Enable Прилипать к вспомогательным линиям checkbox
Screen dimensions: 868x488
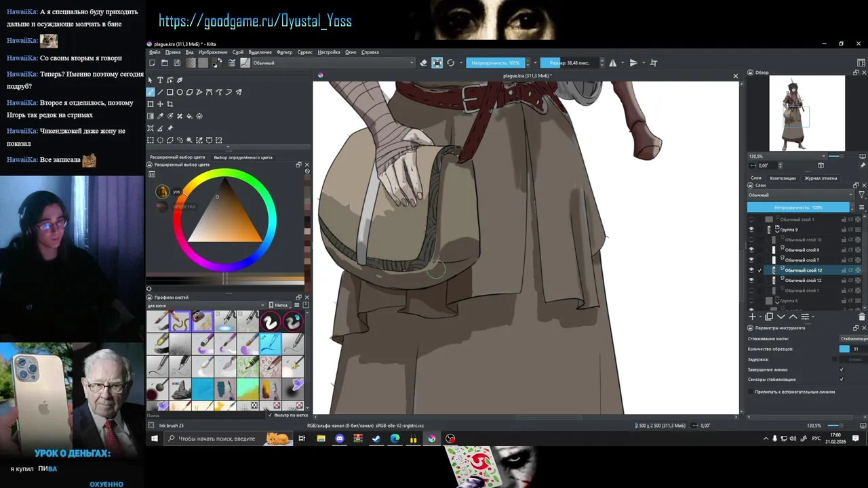coord(751,392)
